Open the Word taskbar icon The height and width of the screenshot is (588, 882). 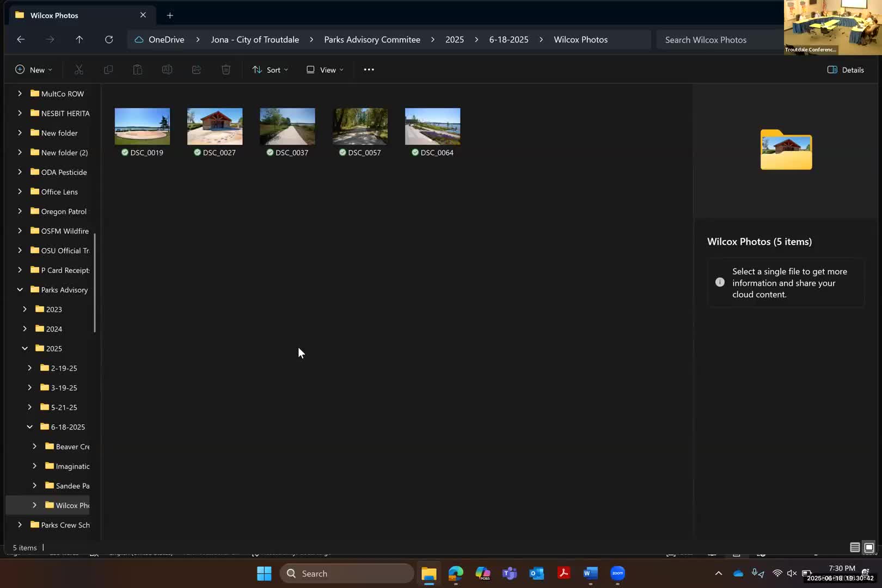[590, 573]
